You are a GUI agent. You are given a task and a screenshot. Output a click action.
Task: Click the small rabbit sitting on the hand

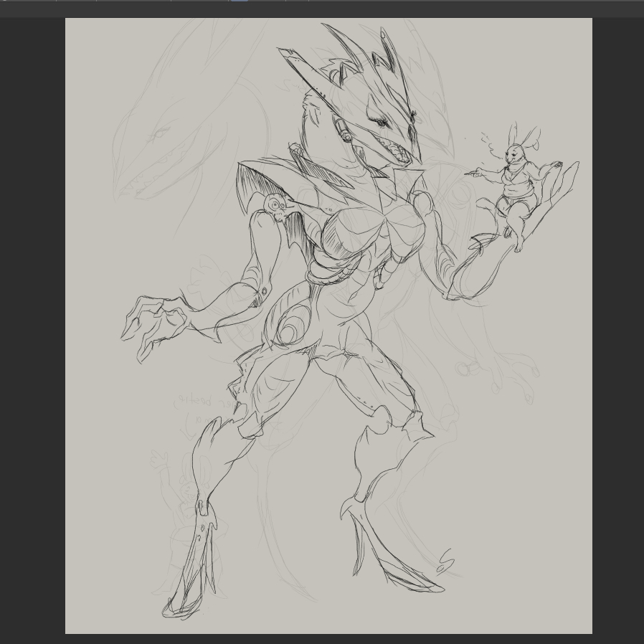(515, 188)
